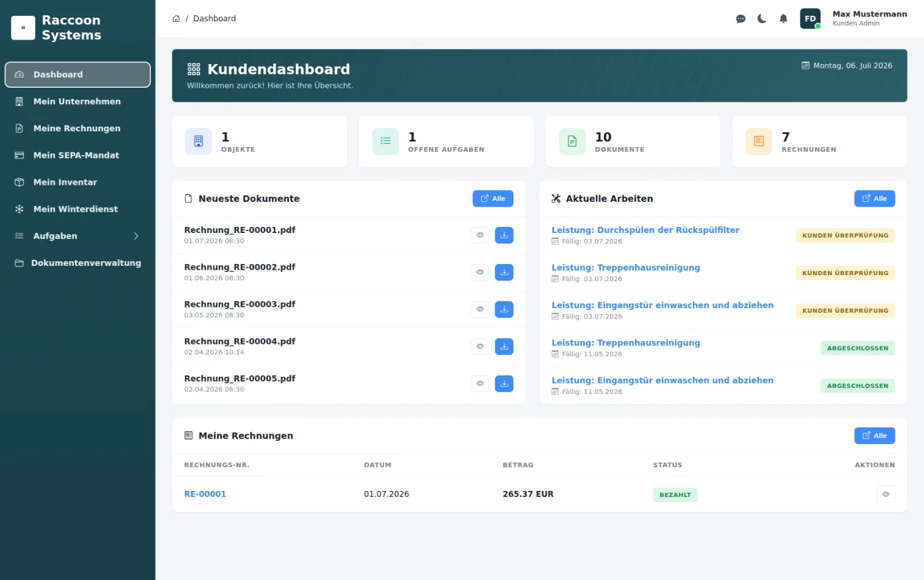Open Treppenhausreinigung due 11.05.2026
The height and width of the screenshot is (580, 924).
626,343
